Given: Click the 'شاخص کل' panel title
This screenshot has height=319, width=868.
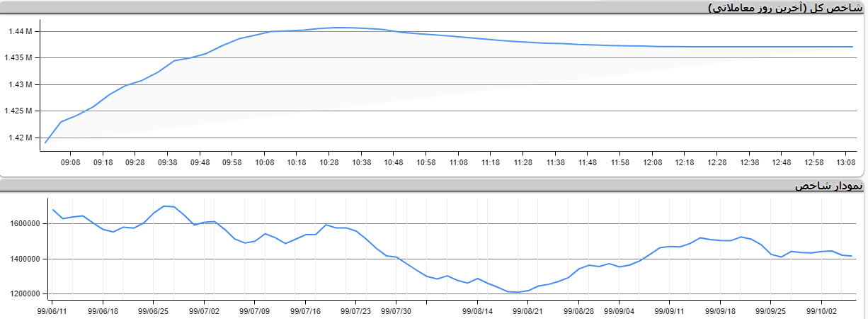Looking at the screenshot, I should tap(785, 7).
